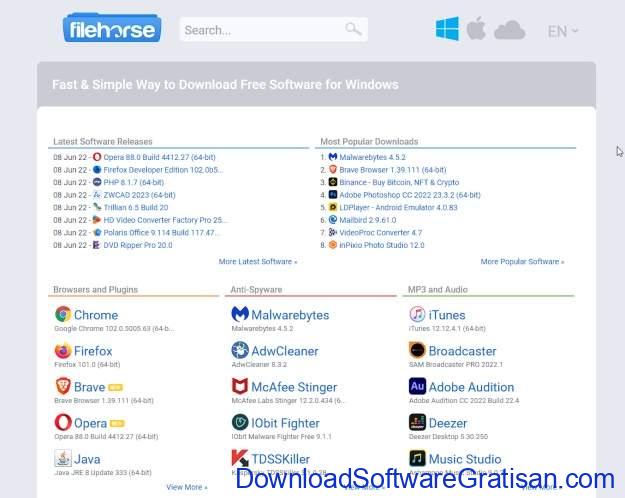This screenshot has height=498, width=625.
Task: Click the iTunes music note icon
Action: tap(417, 314)
